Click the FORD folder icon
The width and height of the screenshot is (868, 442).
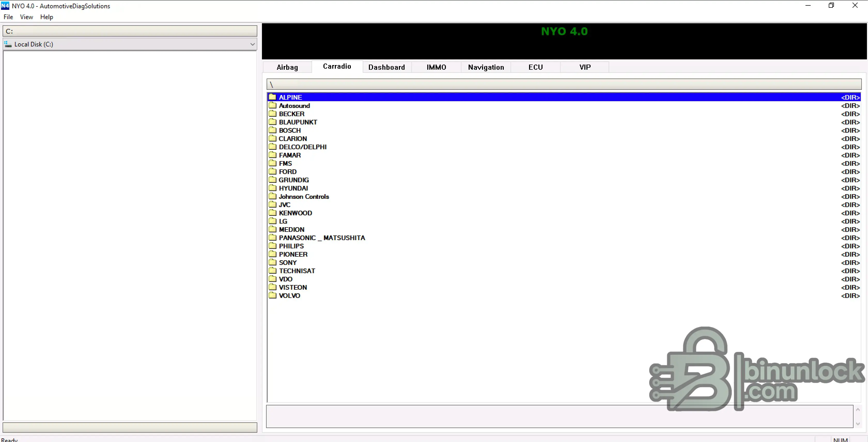pyautogui.click(x=272, y=171)
